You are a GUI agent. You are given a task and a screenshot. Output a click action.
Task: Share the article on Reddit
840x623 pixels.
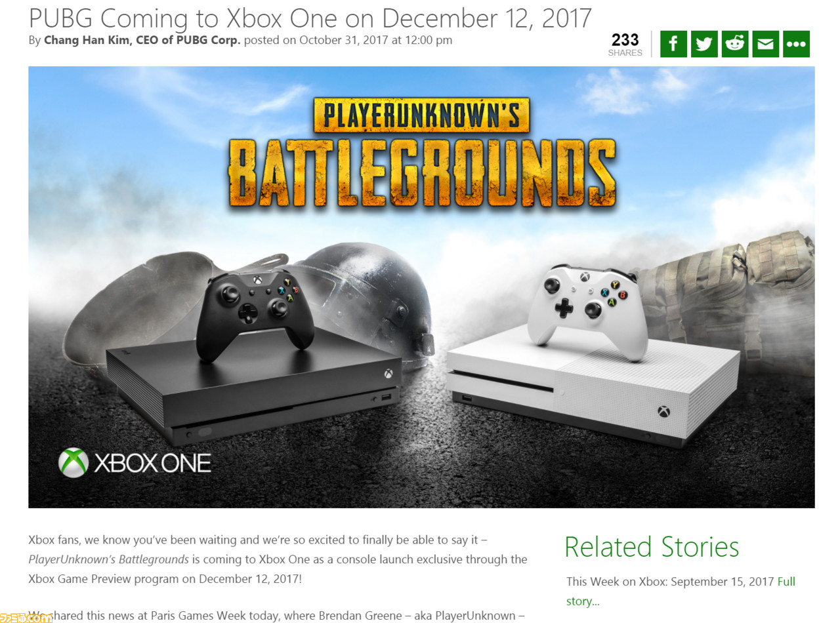point(735,44)
